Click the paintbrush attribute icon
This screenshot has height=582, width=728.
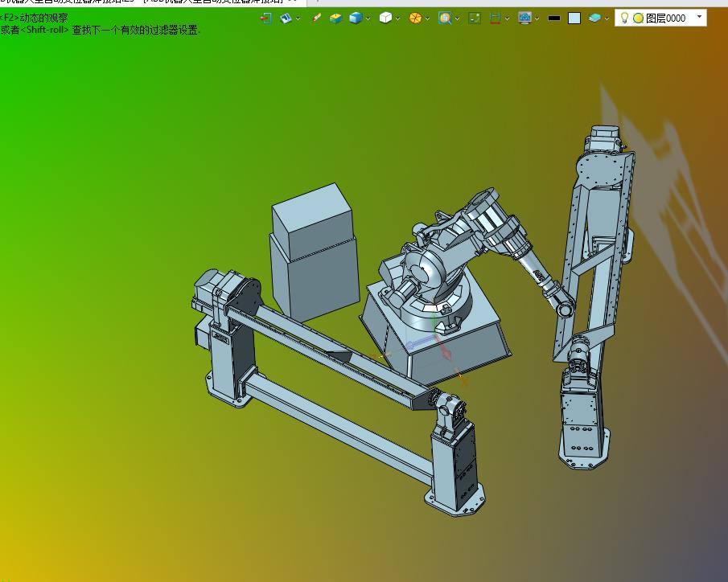pos(317,18)
